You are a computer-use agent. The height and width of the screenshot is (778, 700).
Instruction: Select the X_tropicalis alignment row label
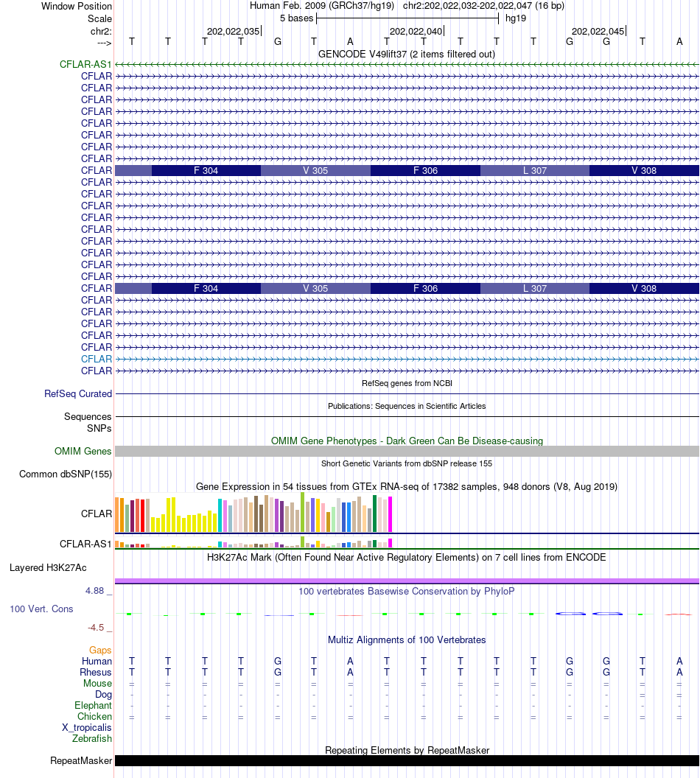(x=87, y=727)
